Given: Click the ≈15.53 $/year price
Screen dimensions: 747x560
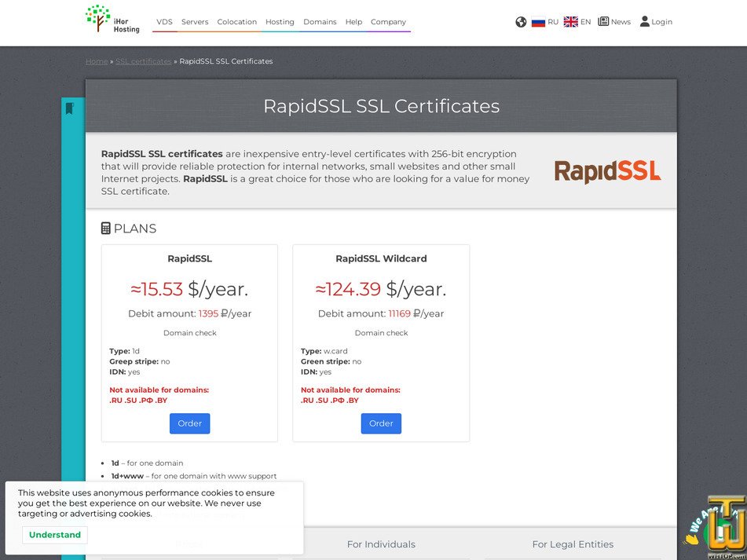Looking at the screenshot, I should [189, 289].
